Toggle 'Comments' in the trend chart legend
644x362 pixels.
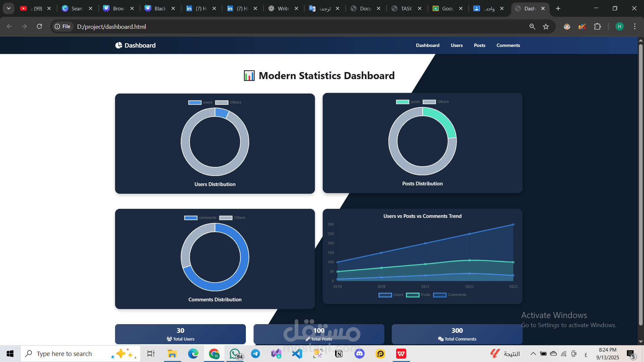[449, 295]
